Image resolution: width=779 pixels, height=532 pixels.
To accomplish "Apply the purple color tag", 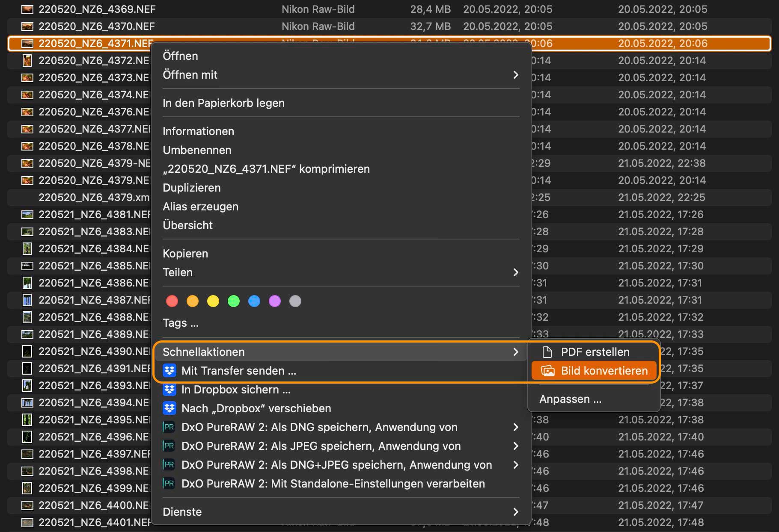I will point(275,301).
